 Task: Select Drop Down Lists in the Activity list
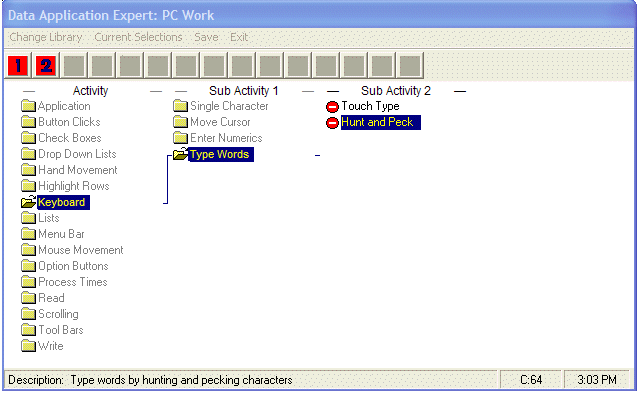(x=77, y=154)
